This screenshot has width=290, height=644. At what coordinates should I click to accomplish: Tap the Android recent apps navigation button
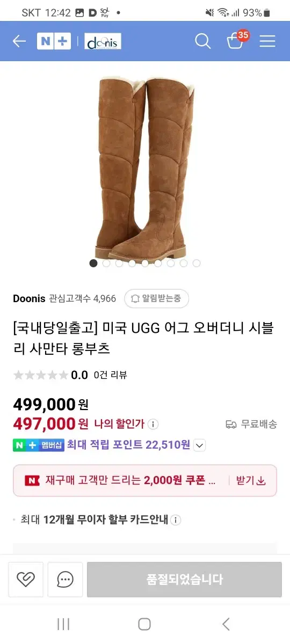(63, 624)
